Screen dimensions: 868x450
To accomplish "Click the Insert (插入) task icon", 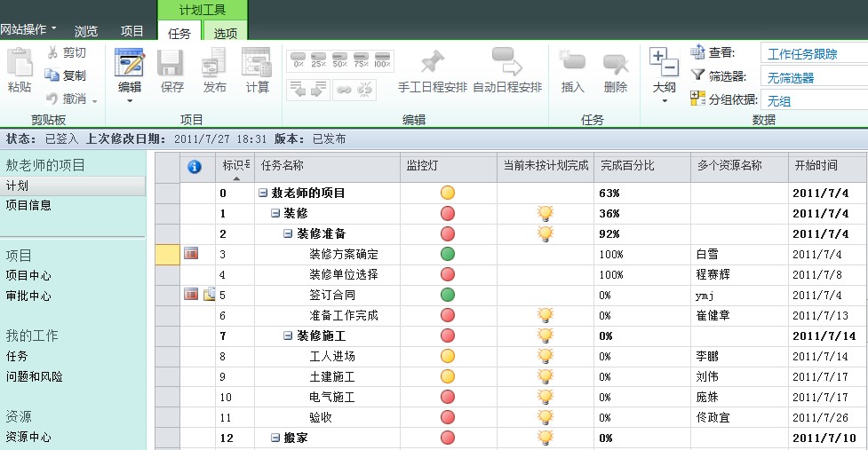I will [x=573, y=63].
